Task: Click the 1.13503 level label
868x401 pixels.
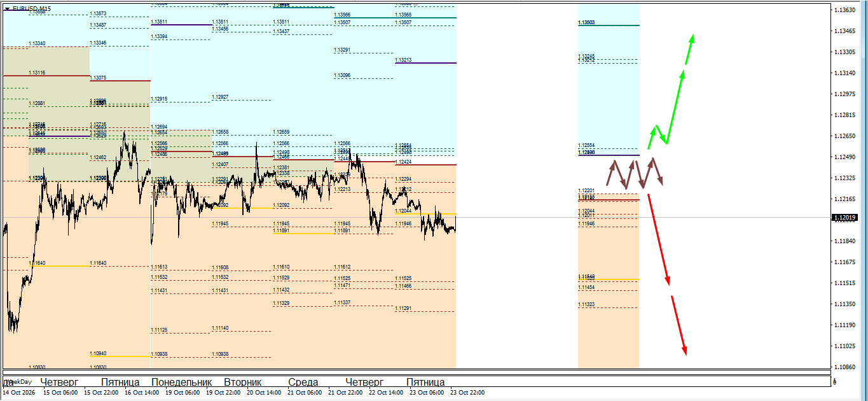Action: coord(586,22)
